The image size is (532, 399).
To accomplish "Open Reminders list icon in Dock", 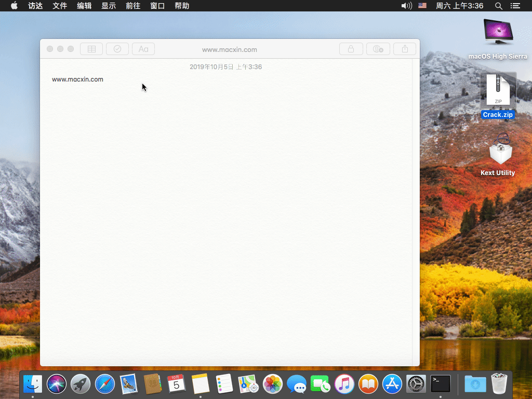I will pos(224,384).
